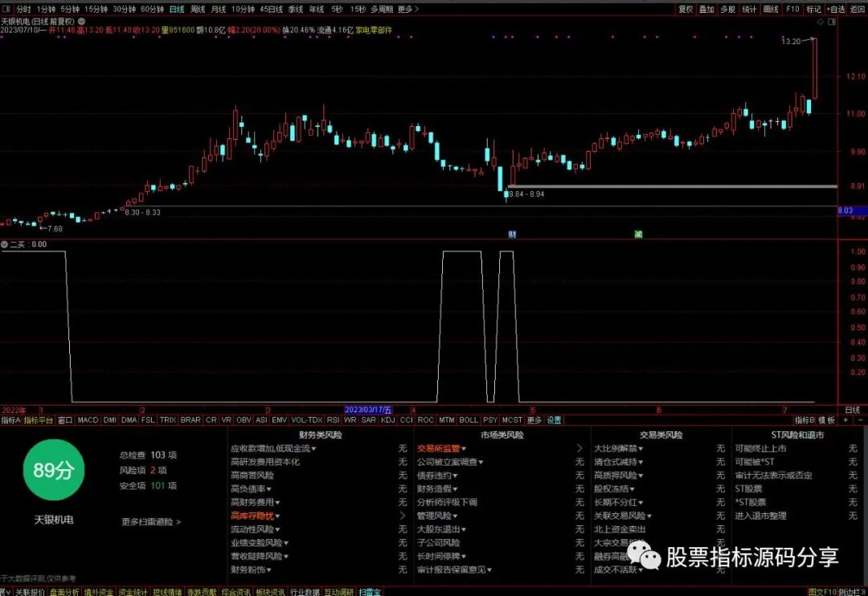The height and width of the screenshot is (596, 868).
Task: Click the minus zoom-out button at indicator bar
Action: pyautogui.click(x=860, y=420)
